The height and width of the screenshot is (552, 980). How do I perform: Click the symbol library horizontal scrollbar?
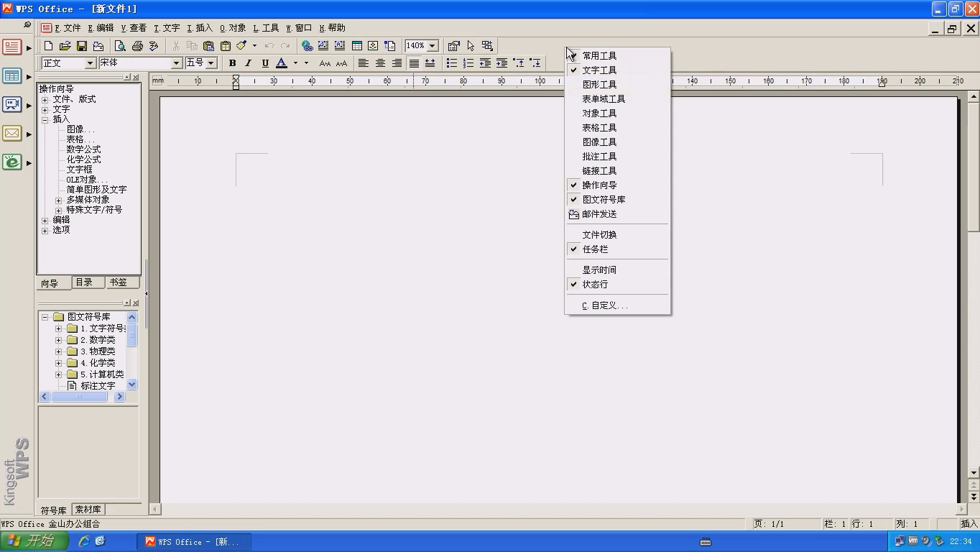click(82, 397)
